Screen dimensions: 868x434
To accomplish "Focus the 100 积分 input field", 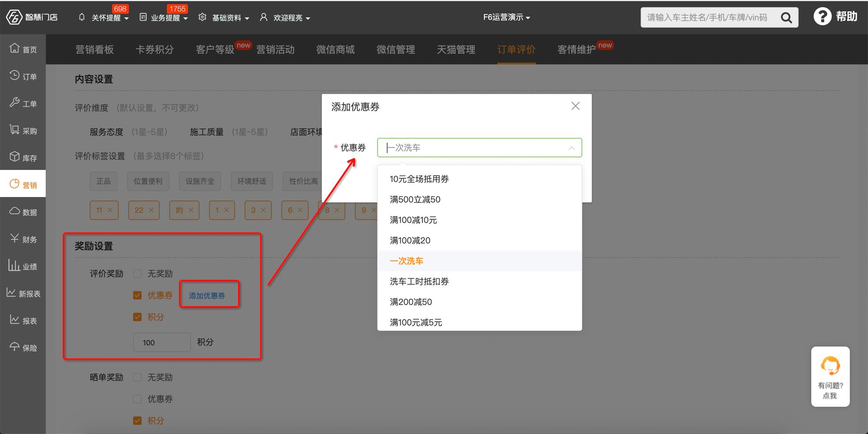I will click(162, 342).
